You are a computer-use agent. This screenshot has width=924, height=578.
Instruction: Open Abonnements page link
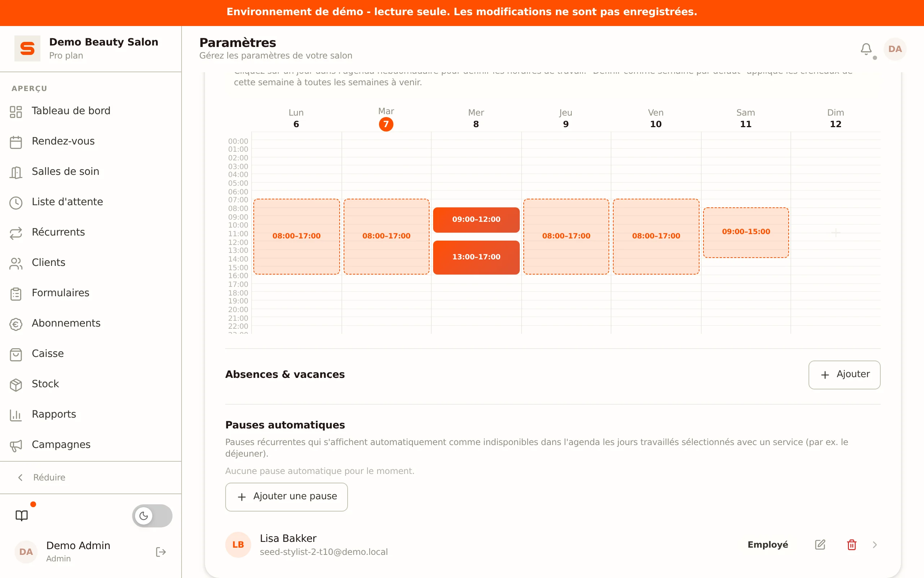(66, 323)
